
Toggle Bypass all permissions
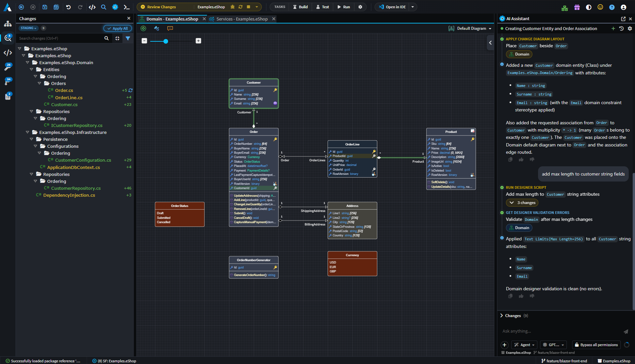point(596,345)
